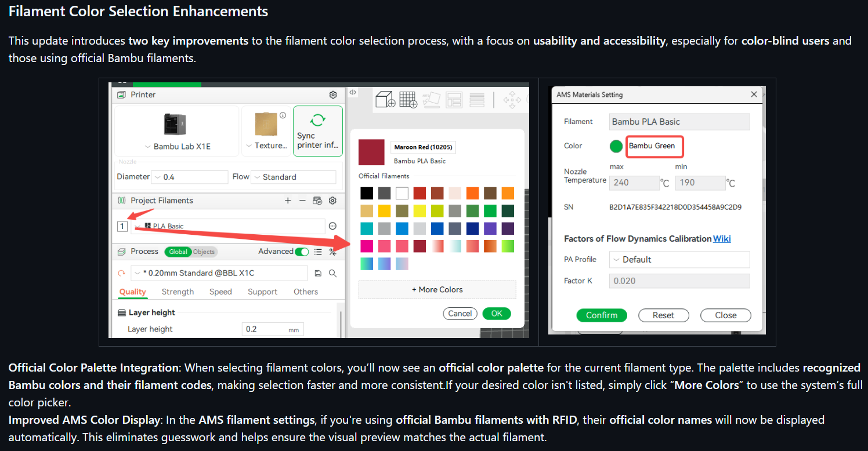Screen dimensions: 868x451
Task: Click the info icon on the Textured plate card
Action: 283,115
